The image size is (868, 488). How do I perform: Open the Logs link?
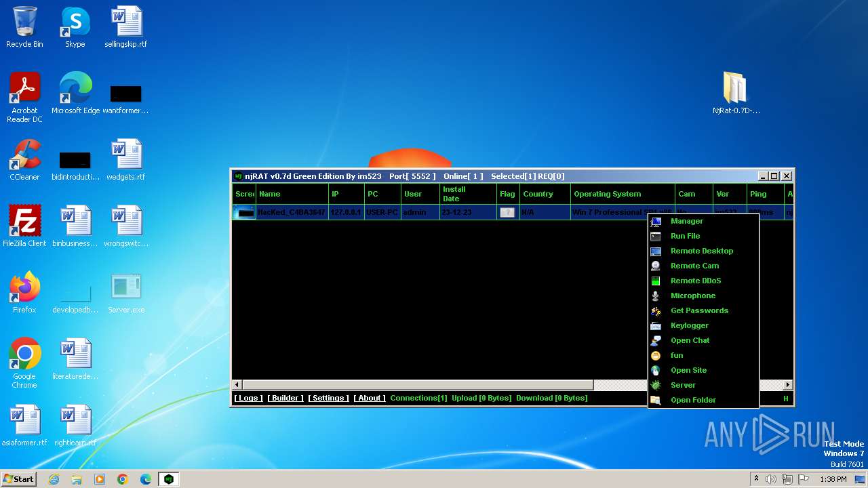[248, 398]
